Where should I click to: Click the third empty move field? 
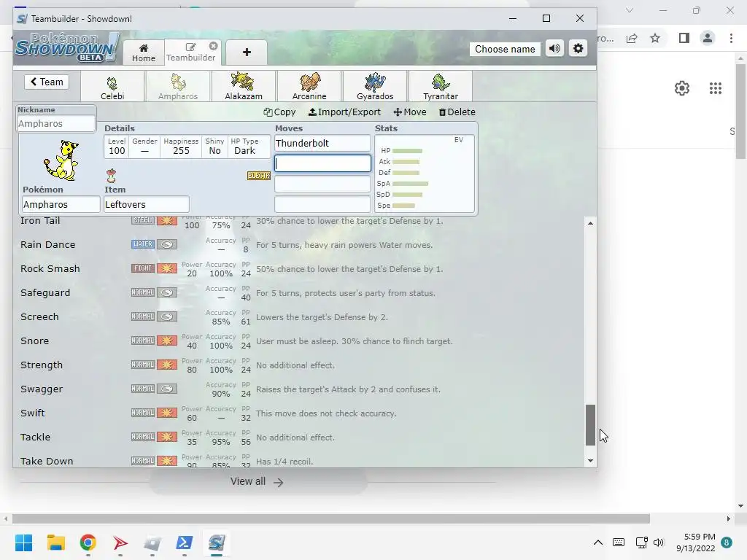point(322,184)
